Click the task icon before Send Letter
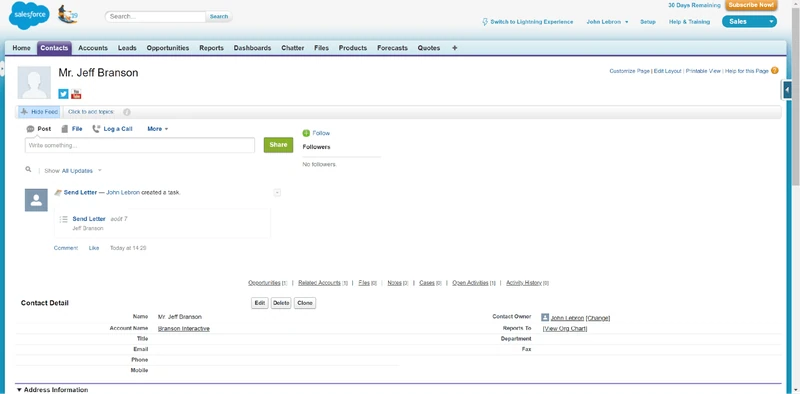800x394 pixels. pyautogui.click(x=58, y=193)
